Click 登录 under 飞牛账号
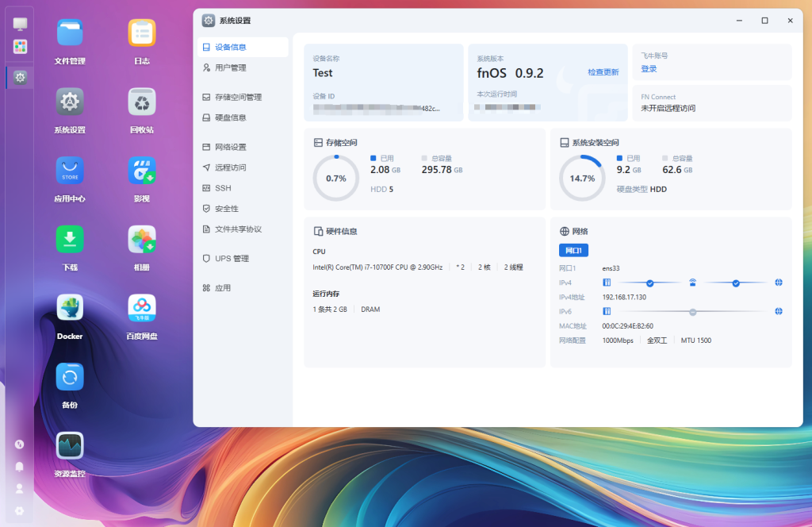Screen dimensions: 812x527 click(x=649, y=69)
